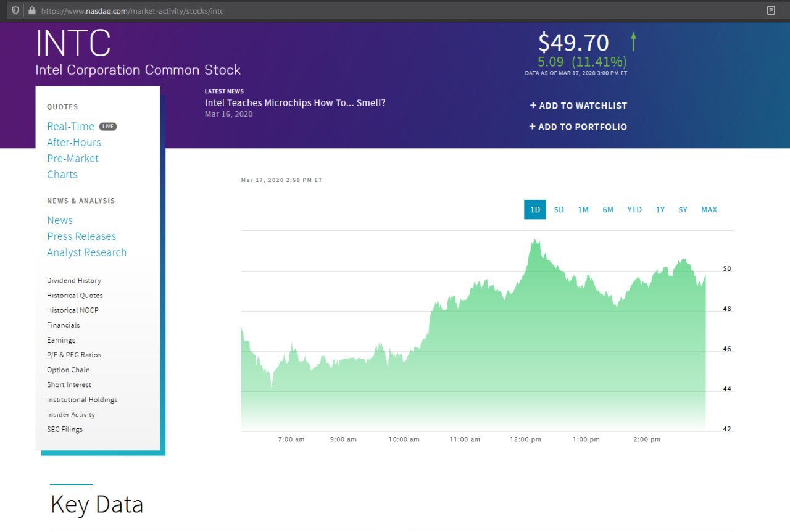Select the 5D chart range tab
The image size is (790, 532).
click(x=559, y=210)
